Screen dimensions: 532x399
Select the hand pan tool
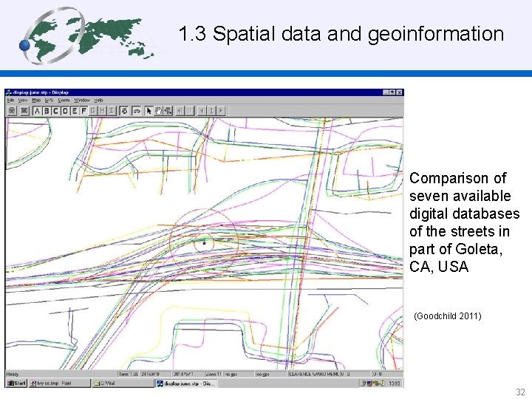158,111
